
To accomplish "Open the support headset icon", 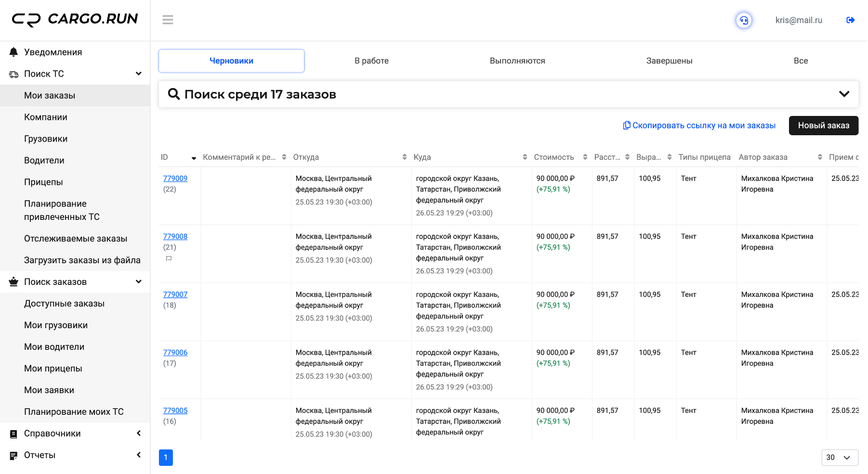I will tap(744, 20).
